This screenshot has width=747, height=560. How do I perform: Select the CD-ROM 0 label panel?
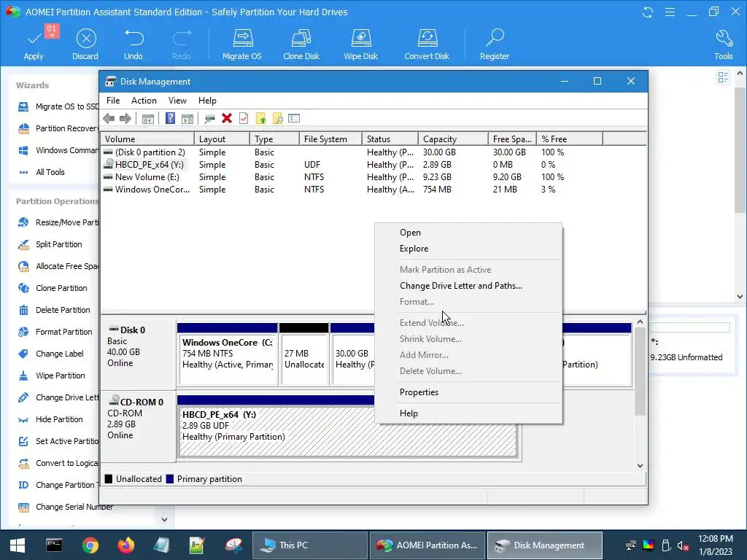pos(138,426)
